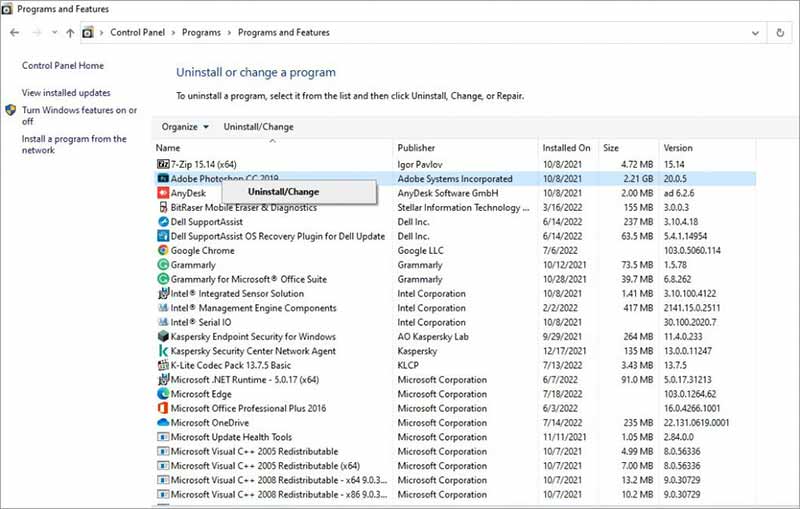Click the AnyDesk red icon
This screenshot has height=509, width=800.
click(x=163, y=193)
